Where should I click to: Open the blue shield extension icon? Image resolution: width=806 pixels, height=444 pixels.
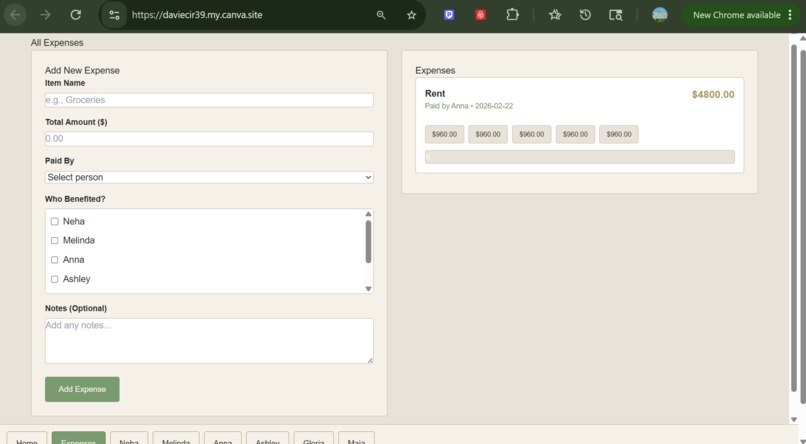coord(449,15)
